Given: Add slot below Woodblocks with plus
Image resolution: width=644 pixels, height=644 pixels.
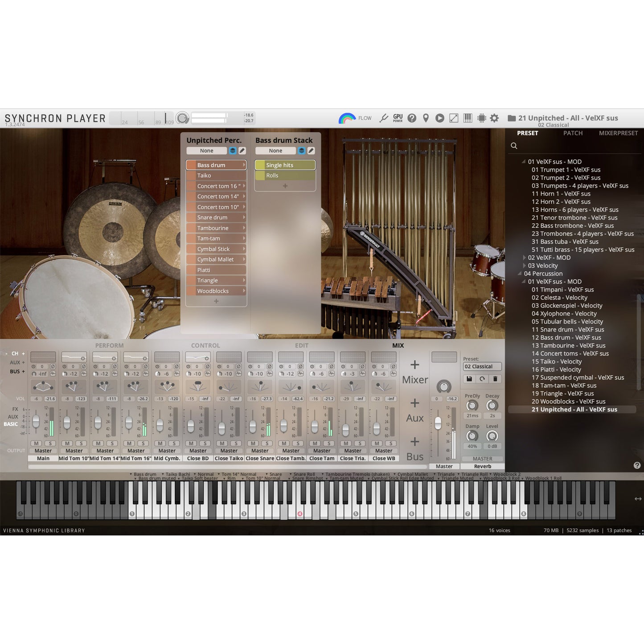Looking at the screenshot, I should (x=216, y=301).
